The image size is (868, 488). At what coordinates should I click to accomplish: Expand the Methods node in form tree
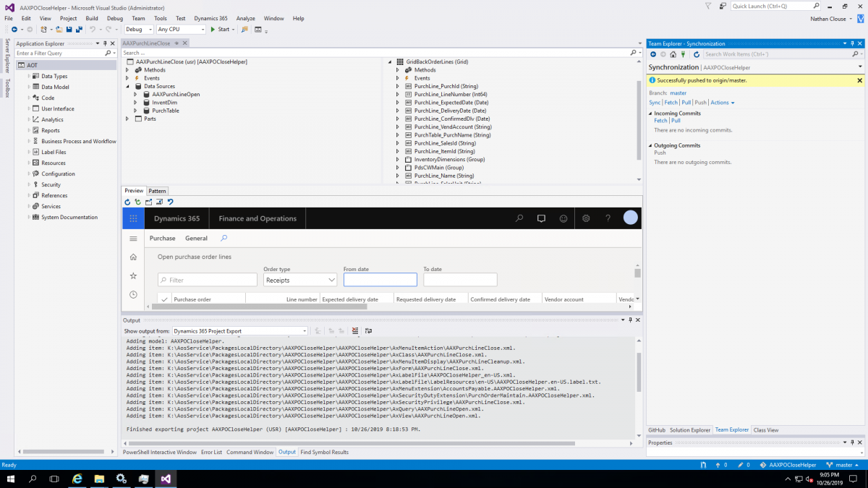(x=127, y=70)
